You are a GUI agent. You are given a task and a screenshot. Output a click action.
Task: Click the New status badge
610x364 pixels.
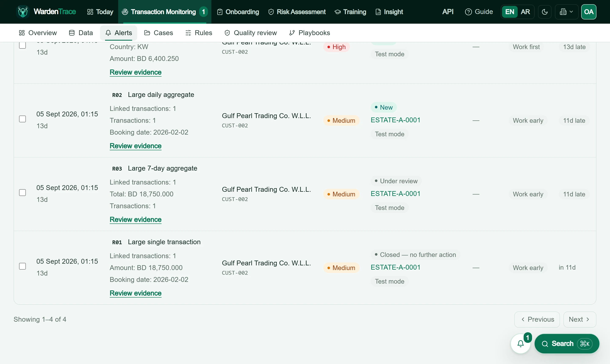pos(384,107)
